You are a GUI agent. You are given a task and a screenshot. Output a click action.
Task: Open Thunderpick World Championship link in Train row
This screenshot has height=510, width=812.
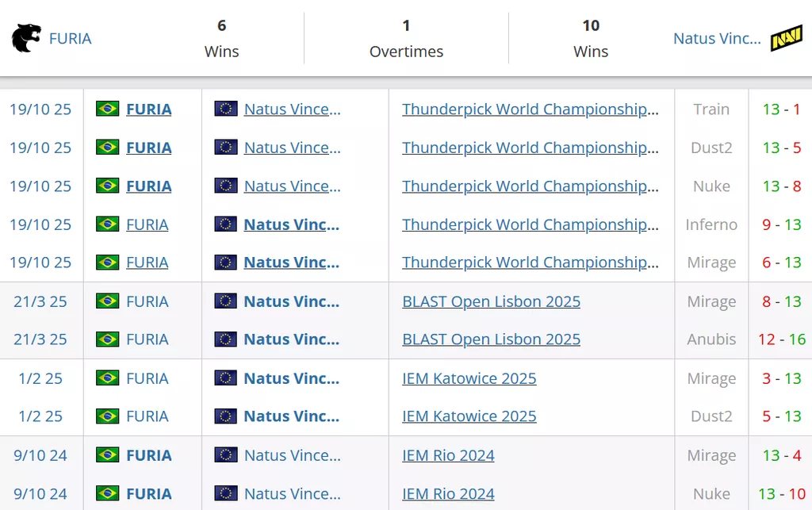530,109
